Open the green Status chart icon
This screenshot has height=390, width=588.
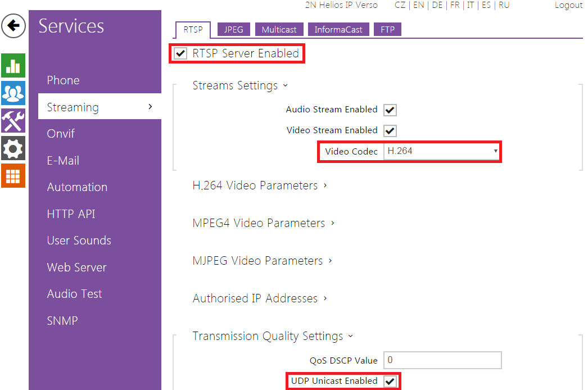(13, 65)
